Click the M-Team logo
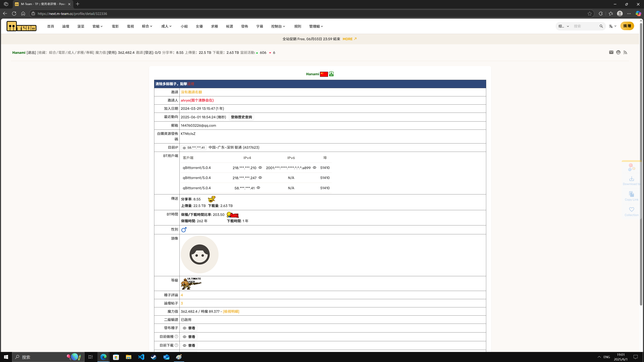The width and height of the screenshot is (644, 362). point(21,26)
